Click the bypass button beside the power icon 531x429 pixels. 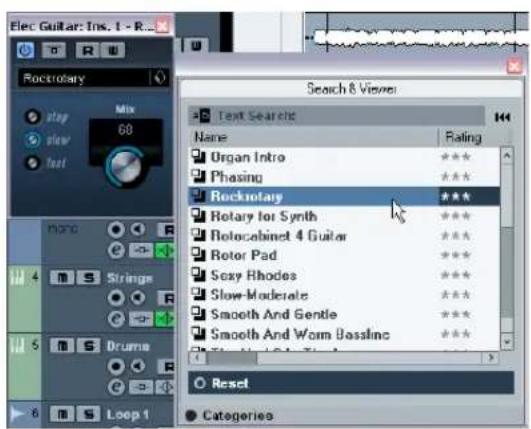click(x=54, y=50)
